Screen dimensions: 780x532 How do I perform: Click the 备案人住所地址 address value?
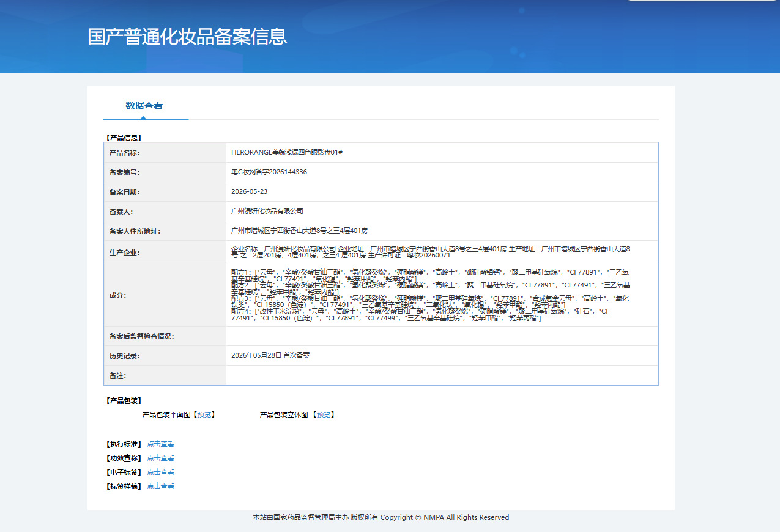coord(300,231)
